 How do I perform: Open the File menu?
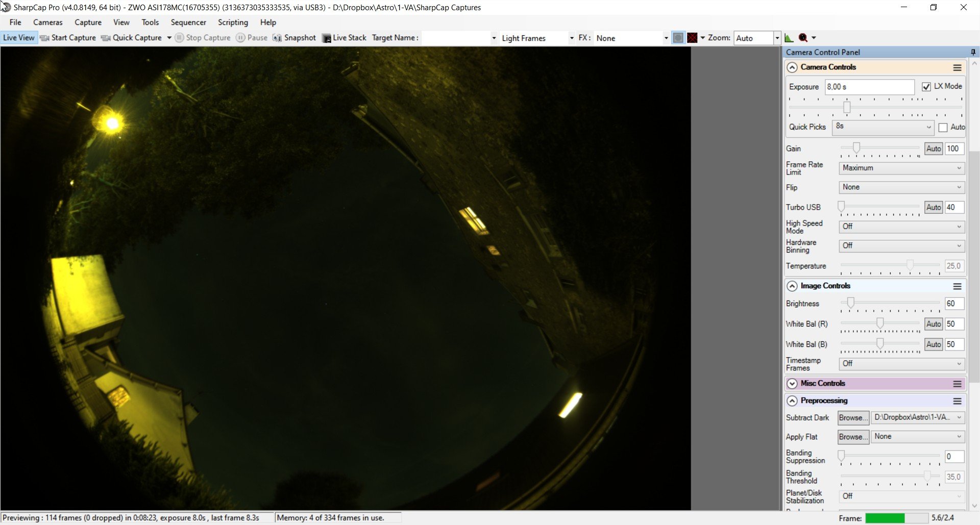pyautogui.click(x=15, y=22)
